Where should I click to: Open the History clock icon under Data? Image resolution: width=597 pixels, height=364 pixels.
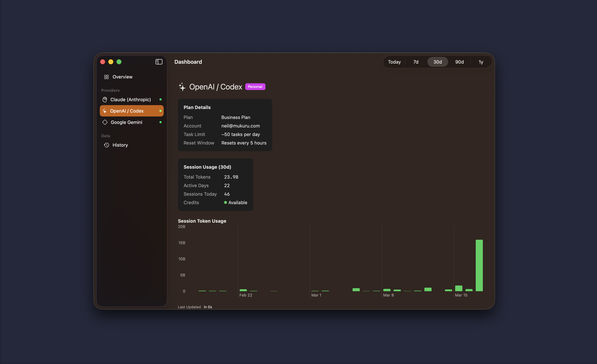coord(106,145)
